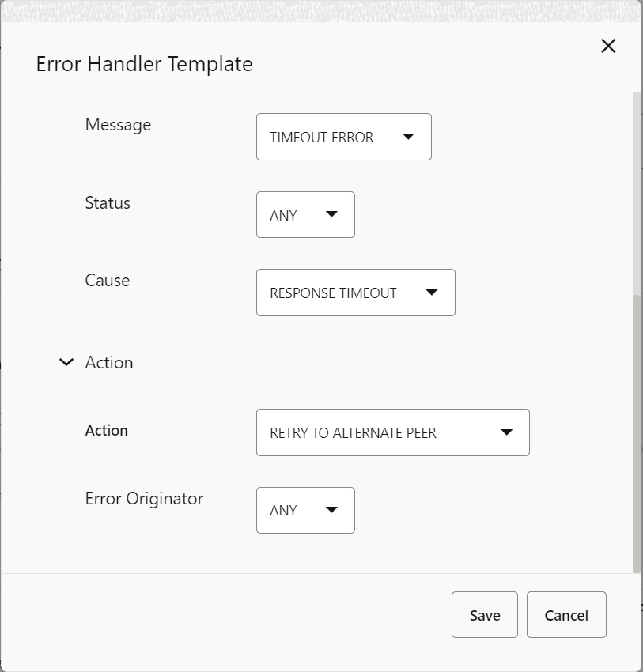643x672 pixels.
Task: Open the Error Originator dropdown
Action: [305, 510]
